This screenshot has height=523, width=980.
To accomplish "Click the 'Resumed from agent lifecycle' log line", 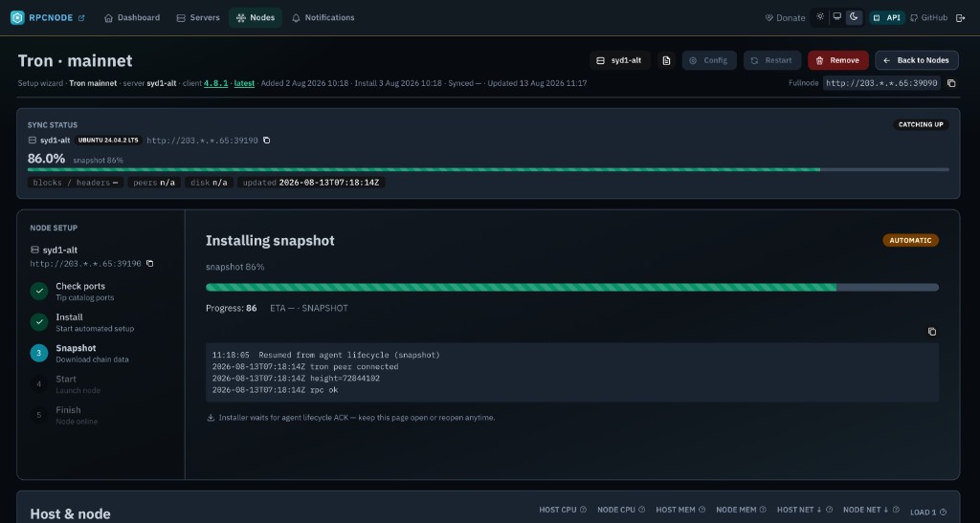I will [325, 355].
